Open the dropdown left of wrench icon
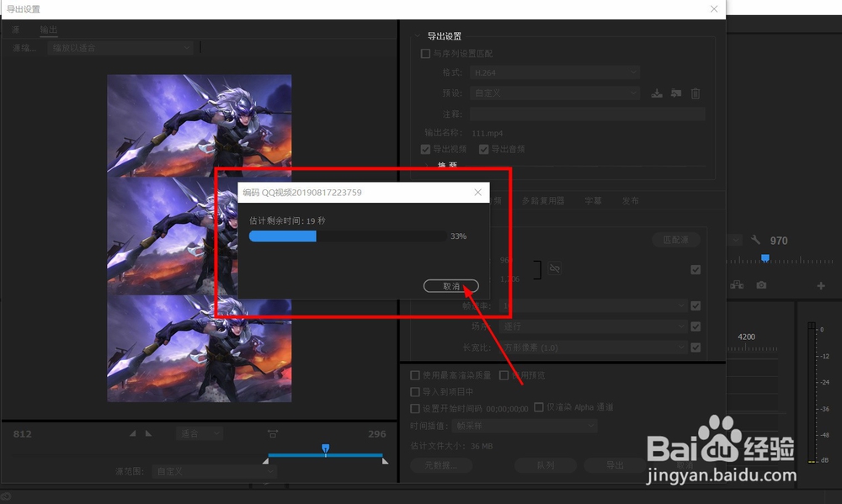Image resolution: width=842 pixels, height=504 pixels. (734, 240)
